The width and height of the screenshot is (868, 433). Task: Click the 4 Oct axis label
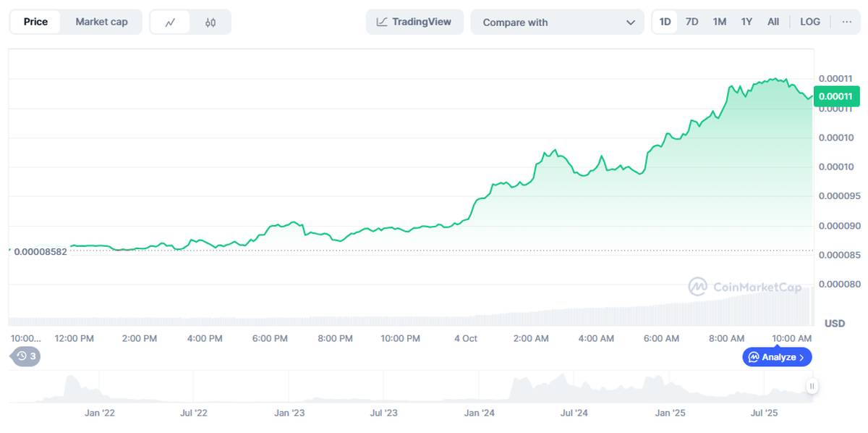pos(466,338)
